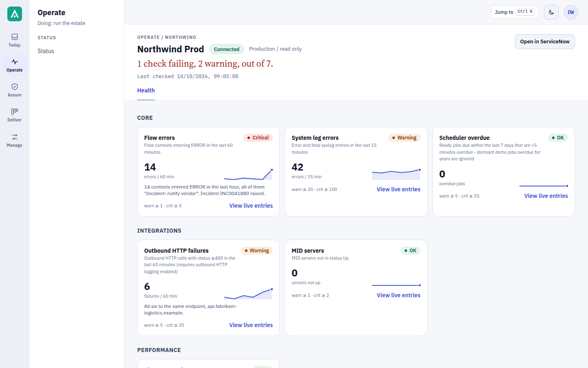The image size is (588, 368).
Task: Select the Operate pulse icon
Action: [x=15, y=62]
